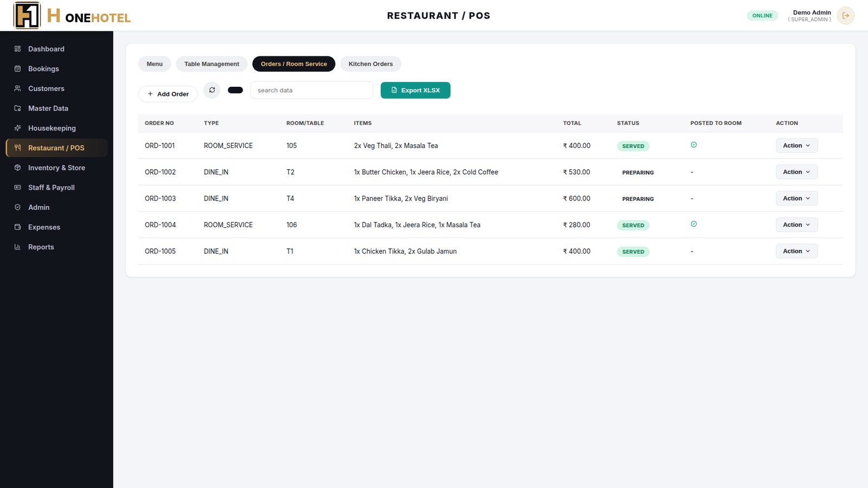Viewport: 868px width, 488px height.
Task: Click the Reports chart icon
Action: click(x=17, y=247)
